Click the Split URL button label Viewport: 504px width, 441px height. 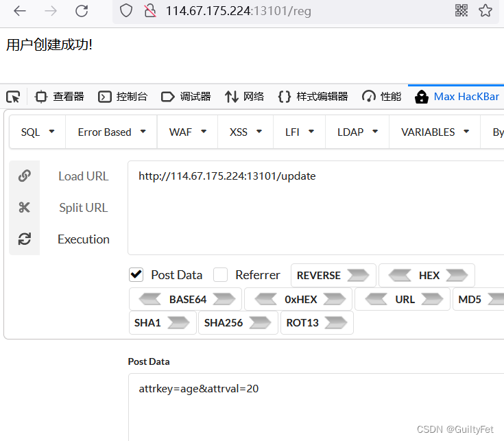84,208
